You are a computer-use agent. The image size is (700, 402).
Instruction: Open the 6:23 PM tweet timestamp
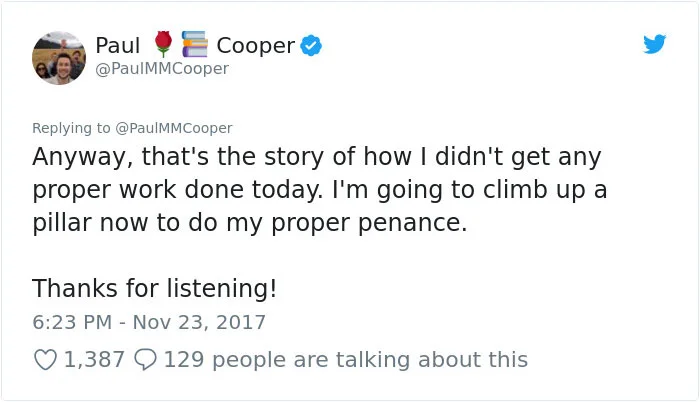coord(72,322)
